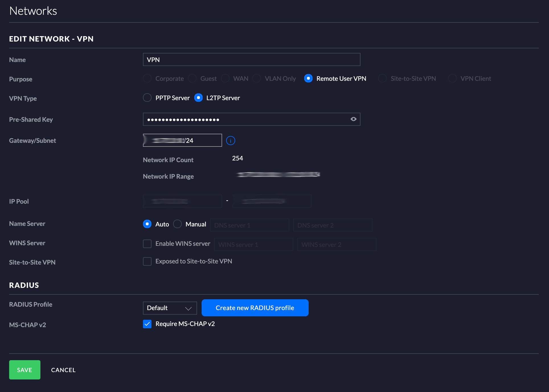Screen dimensions: 549x392
Task: Select Remote User VPN purpose
Action: click(x=308, y=79)
